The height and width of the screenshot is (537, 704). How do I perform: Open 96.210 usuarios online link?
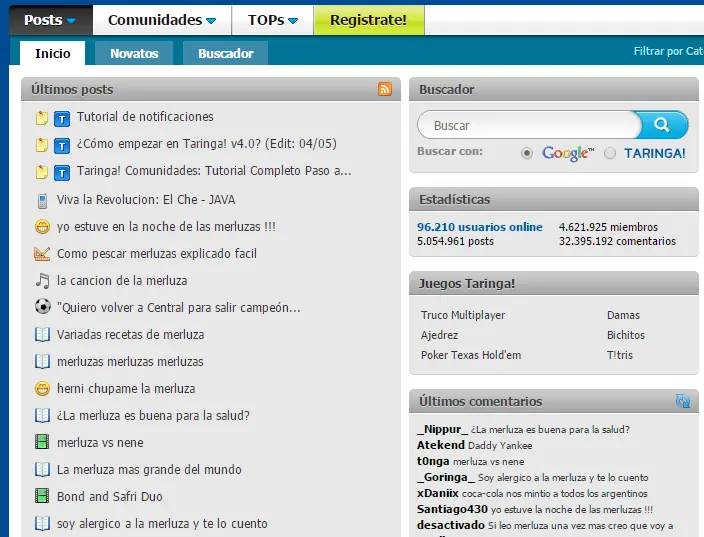pos(480,227)
